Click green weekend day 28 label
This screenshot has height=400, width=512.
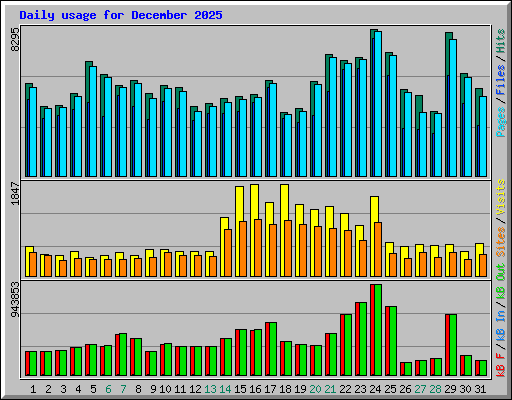[435, 389]
